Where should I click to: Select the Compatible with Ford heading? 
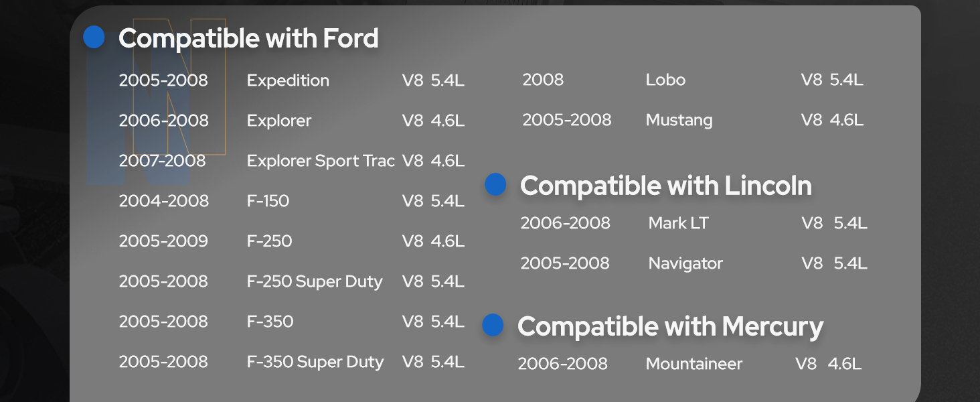(x=248, y=38)
